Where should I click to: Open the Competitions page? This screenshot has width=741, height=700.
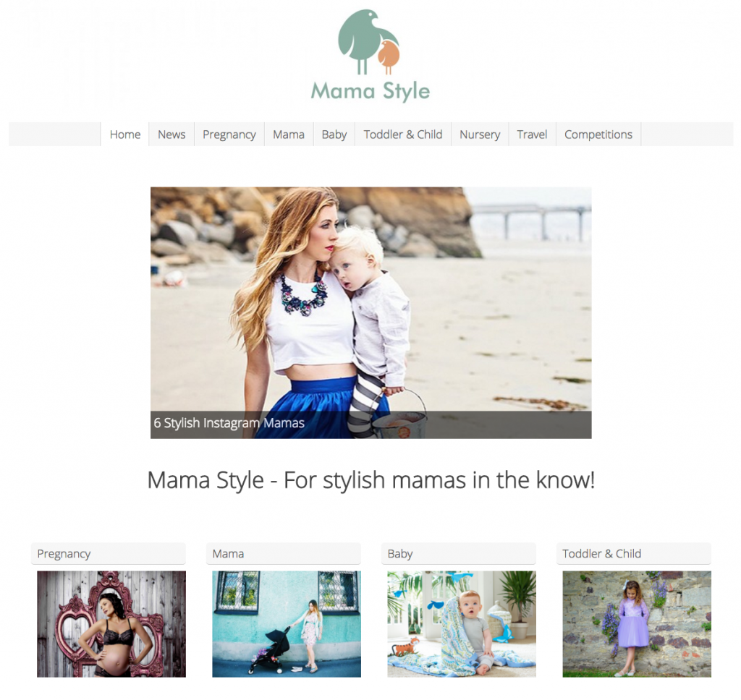(598, 135)
